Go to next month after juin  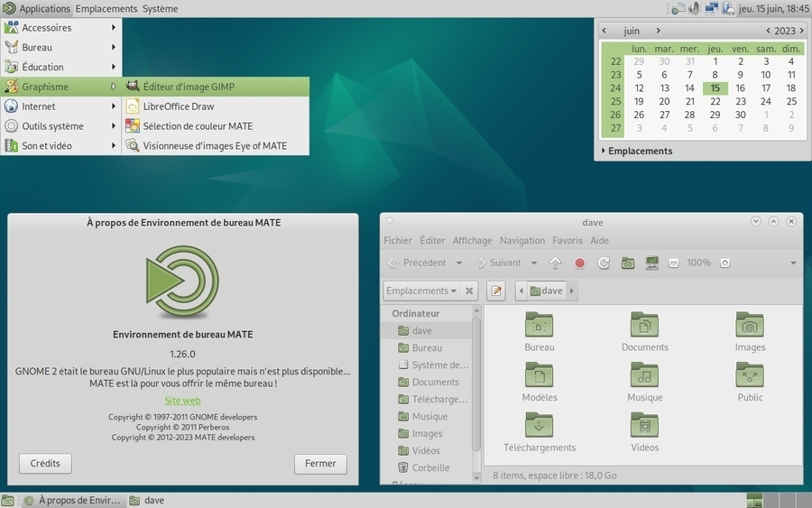[x=659, y=31]
